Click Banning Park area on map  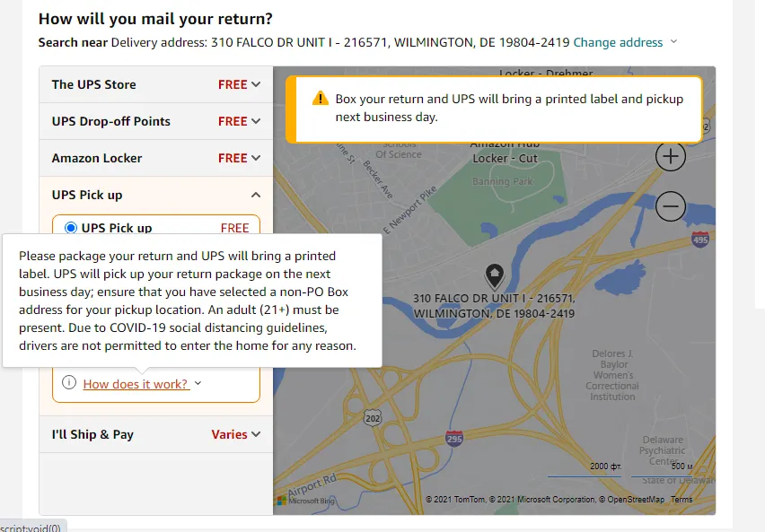click(x=503, y=180)
